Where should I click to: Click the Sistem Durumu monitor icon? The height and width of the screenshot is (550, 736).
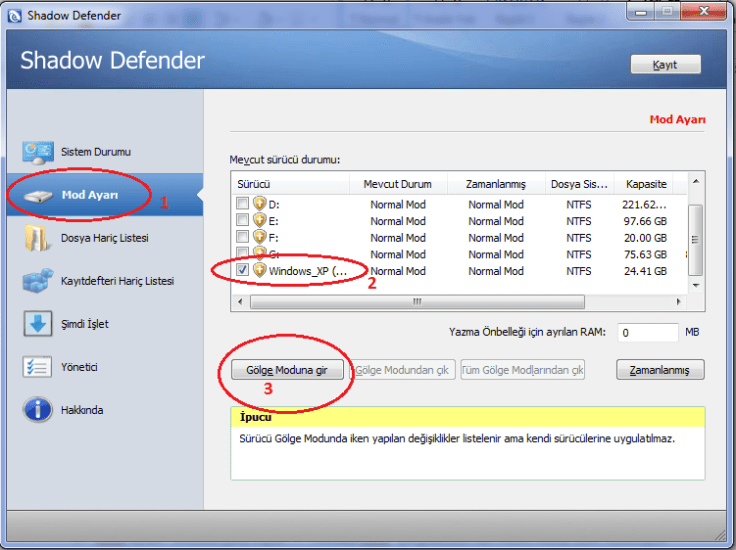tap(37, 152)
